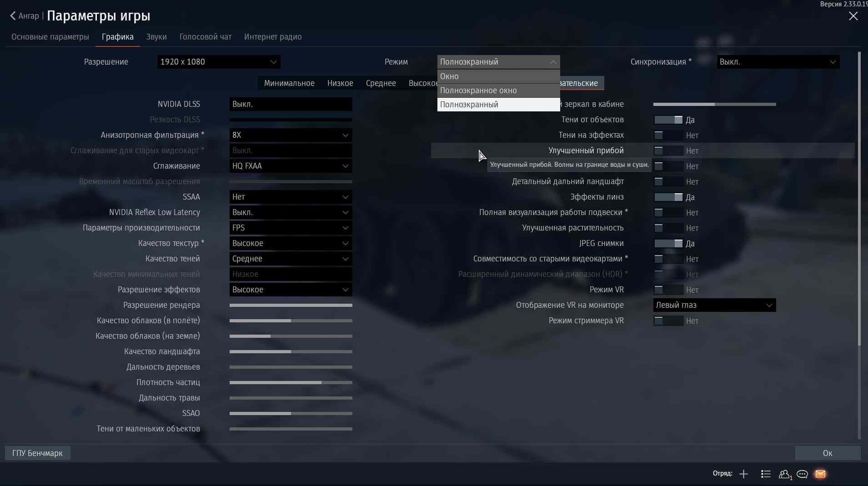This screenshot has width=868, height=486.
Task: Click the Плотность частиц slider
Action: (291, 383)
